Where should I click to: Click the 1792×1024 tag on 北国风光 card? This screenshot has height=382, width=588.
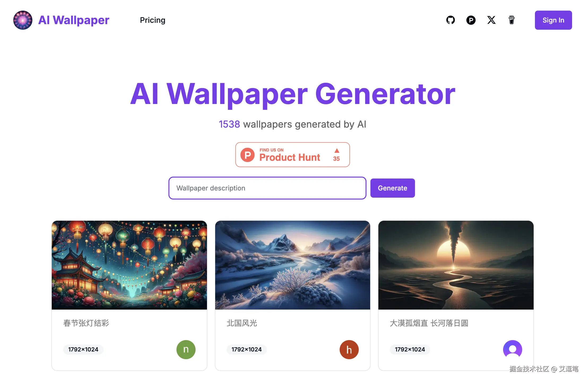pyautogui.click(x=247, y=350)
